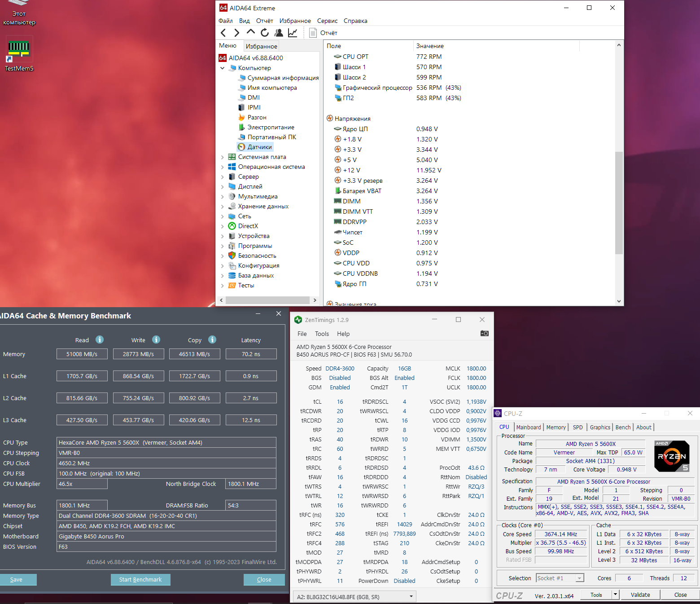Switch to the CPU-Z About tab
This screenshot has height=604, width=700.
644,427
